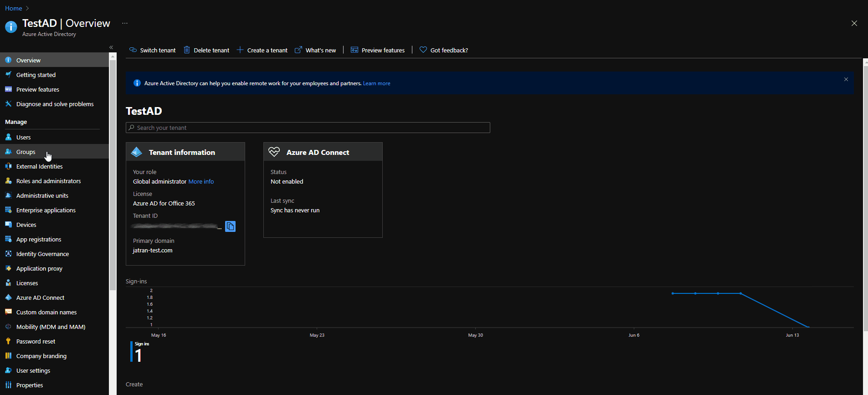Click the User settings icon
This screenshot has width=868, height=395.
[x=8, y=370]
